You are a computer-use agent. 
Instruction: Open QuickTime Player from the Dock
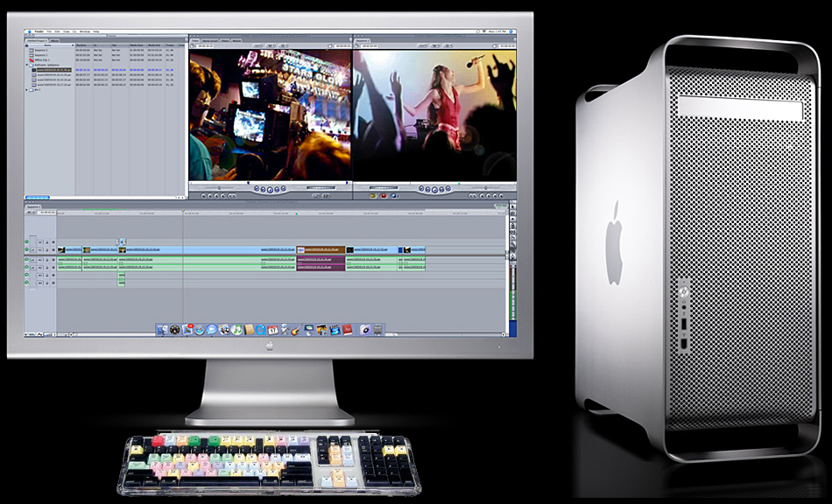[260, 330]
